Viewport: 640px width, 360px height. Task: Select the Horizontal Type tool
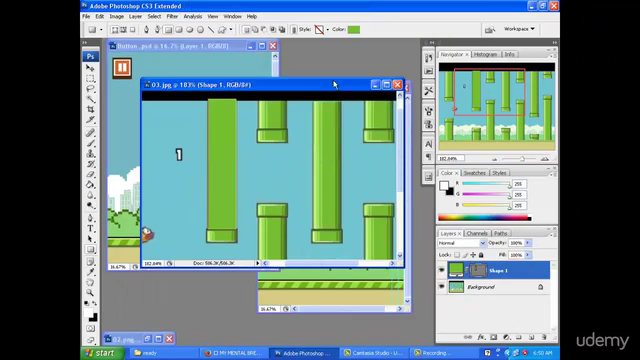pyautogui.click(x=90, y=229)
